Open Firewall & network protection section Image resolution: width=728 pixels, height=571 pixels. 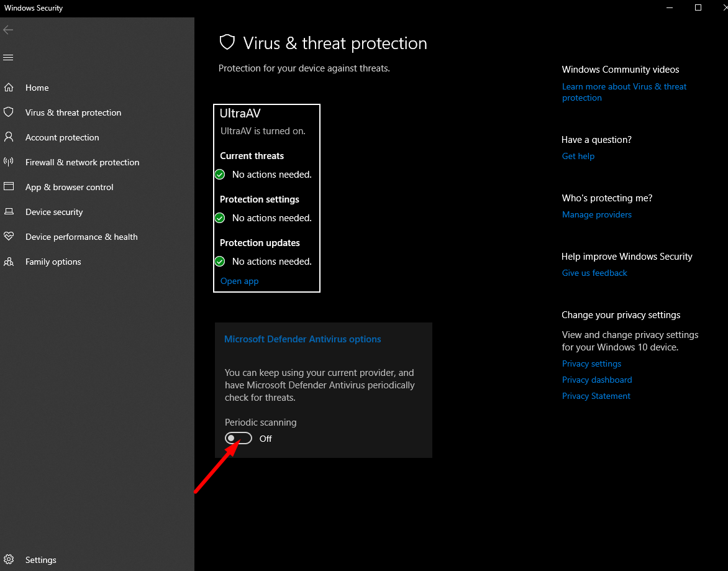pyautogui.click(x=82, y=163)
